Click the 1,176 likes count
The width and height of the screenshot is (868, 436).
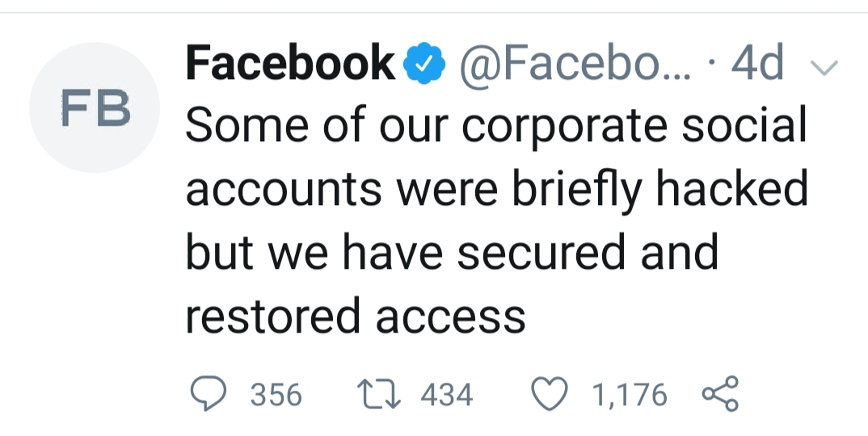[630, 395]
